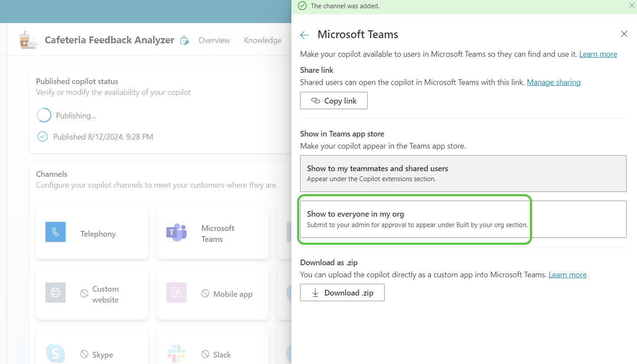Open the Microsoft Teams channel icon
Image resolution: width=637 pixels, height=364 pixels.
coord(176,233)
